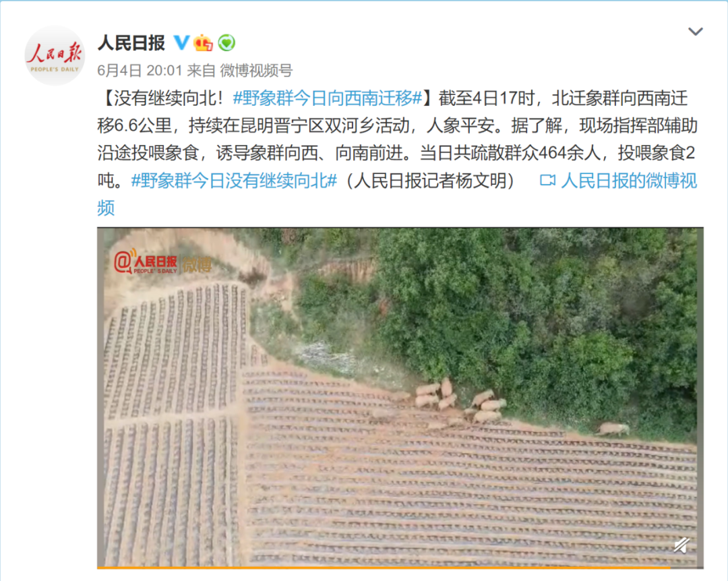The image size is (728, 581).
Task: Click the 微博 watermark text in the video
Action: coord(197,264)
